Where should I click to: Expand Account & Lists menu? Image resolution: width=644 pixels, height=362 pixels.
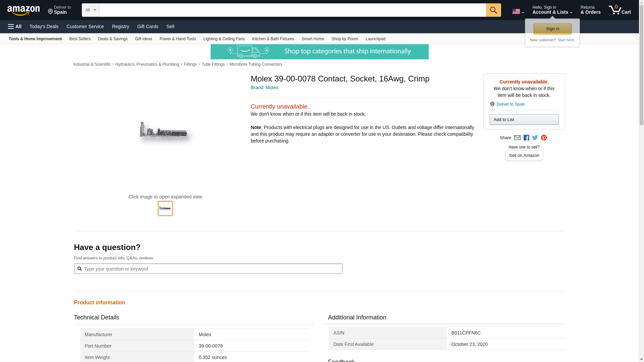point(552,10)
